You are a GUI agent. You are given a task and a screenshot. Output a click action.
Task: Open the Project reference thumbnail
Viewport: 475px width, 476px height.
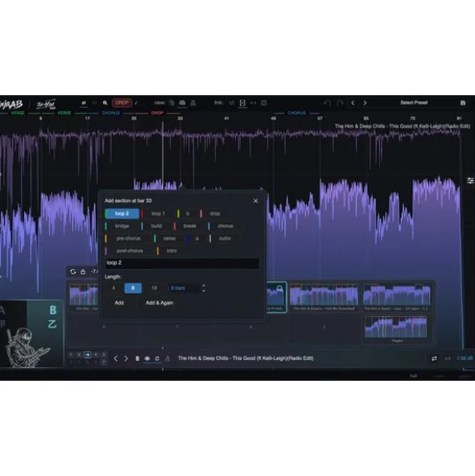tap(396, 329)
